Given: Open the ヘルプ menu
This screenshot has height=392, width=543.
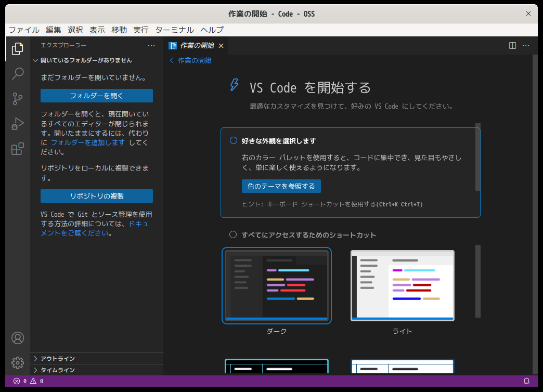Looking at the screenshot, I should tap(212, 30).
